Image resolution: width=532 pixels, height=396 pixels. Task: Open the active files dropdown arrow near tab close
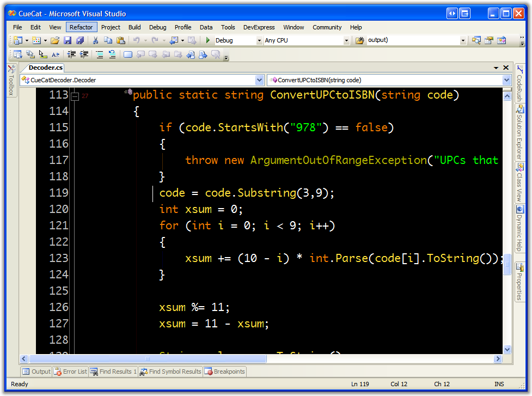tap(496, 68)
